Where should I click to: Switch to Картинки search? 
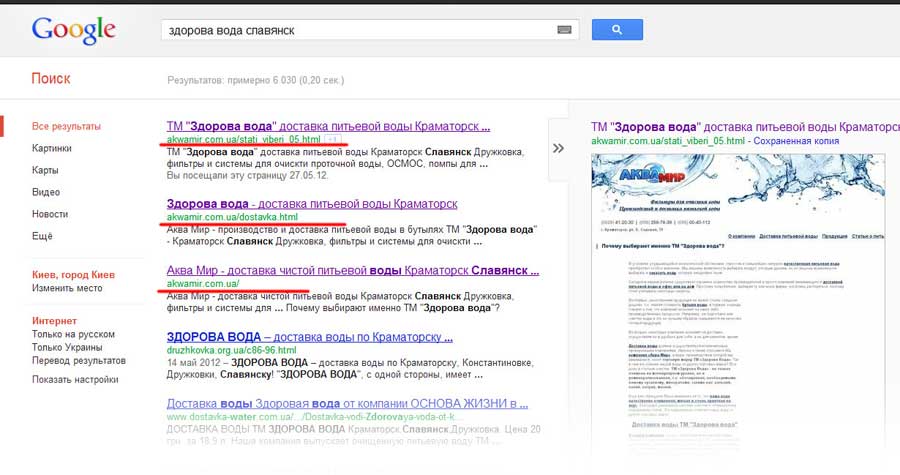click(52, 148)
